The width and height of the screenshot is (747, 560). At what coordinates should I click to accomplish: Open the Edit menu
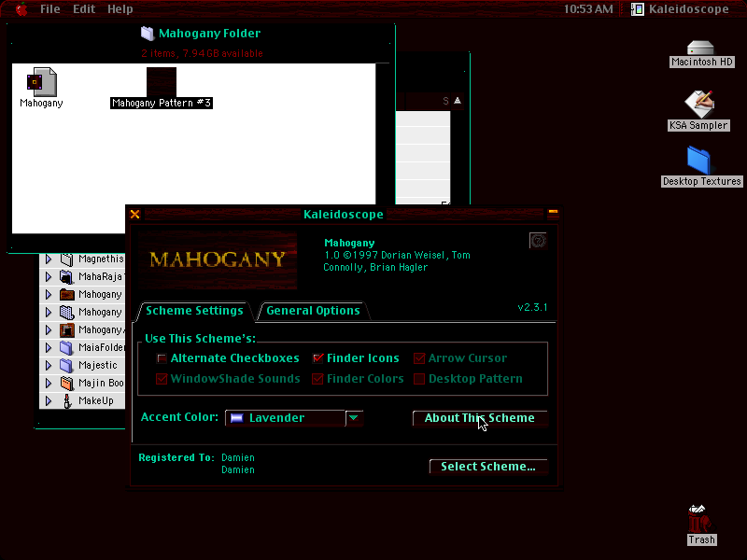pos(84,9)
